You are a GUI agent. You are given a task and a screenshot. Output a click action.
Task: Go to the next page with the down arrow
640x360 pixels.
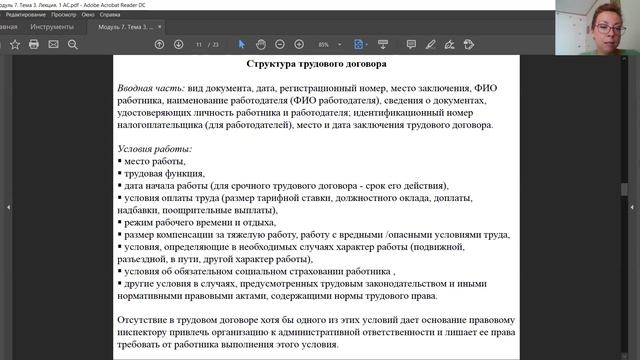(178, 44)
